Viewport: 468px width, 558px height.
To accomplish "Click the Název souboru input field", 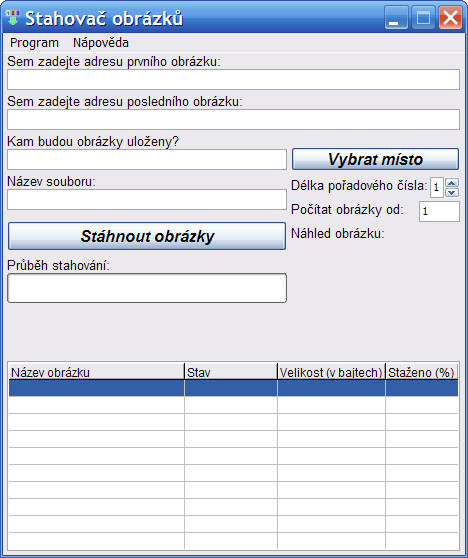I will pyautogui.click(x=147, y=199).
